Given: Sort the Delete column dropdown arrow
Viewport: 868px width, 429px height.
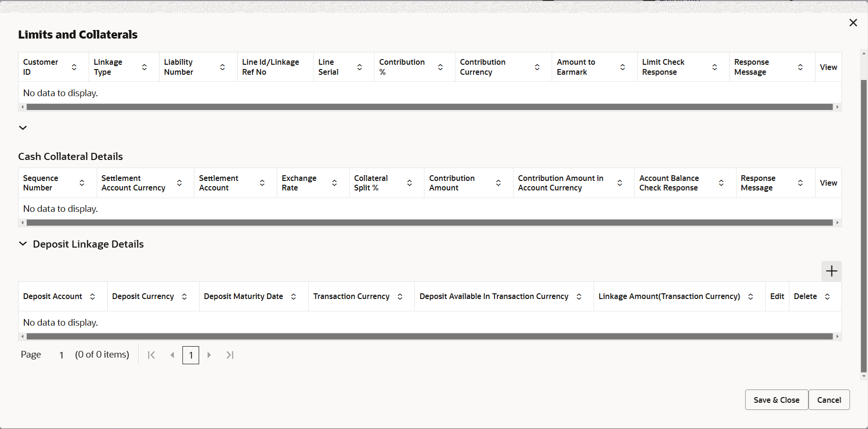Looking at the screenshot, I should (x=827, y=296).
